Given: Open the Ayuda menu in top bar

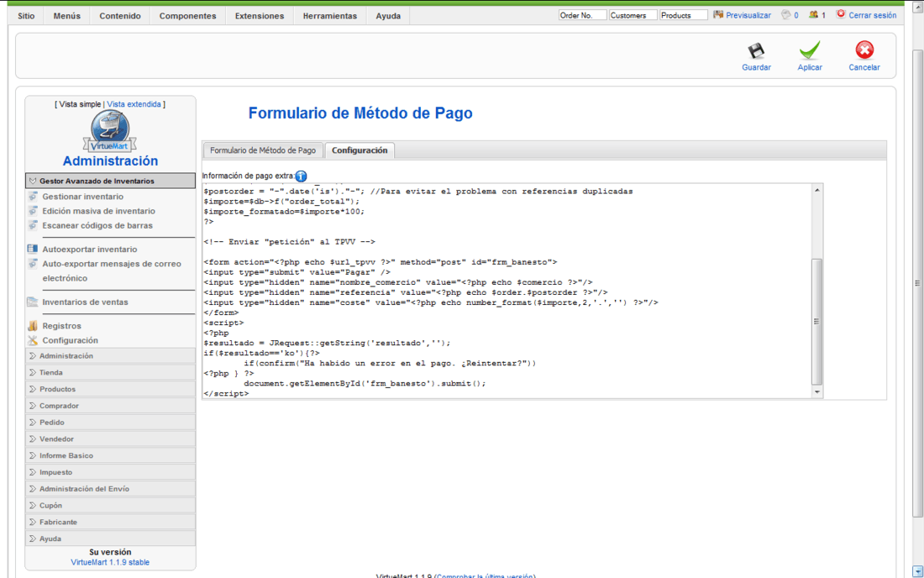Looking at the screenshot, I should (x=388, y=16).
